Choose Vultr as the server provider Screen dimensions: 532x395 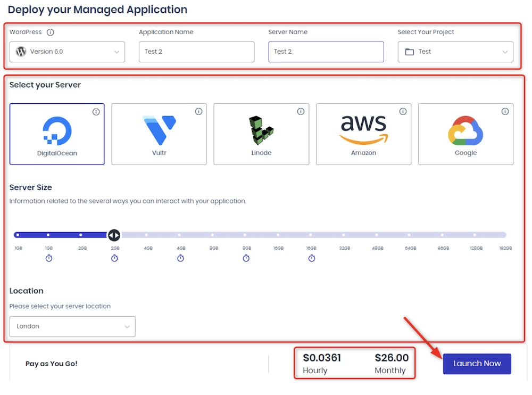click(159, 134)
